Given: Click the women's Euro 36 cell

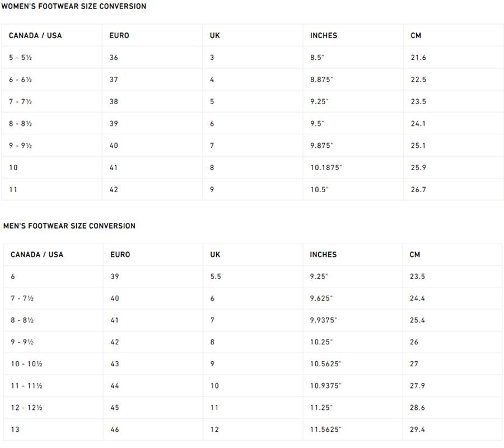Looking at the screenshot, I should point(114,58).
